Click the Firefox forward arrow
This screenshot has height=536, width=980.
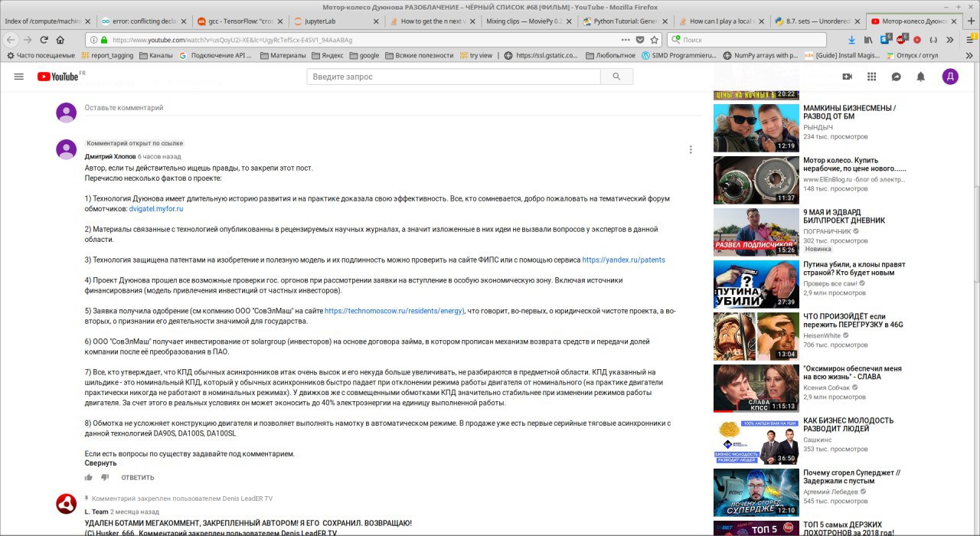pos(28,39)
